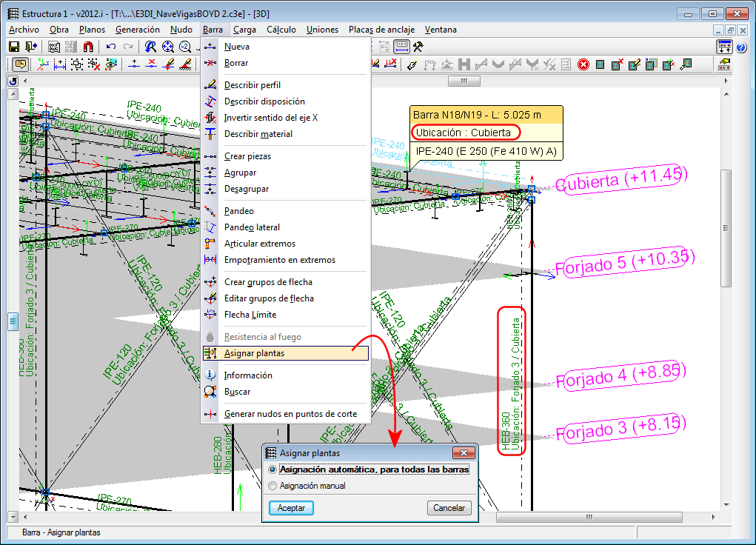This screenshot has width=756, height=545.
Task: Click the Undo arrow icon
Action: pos(111,47)
